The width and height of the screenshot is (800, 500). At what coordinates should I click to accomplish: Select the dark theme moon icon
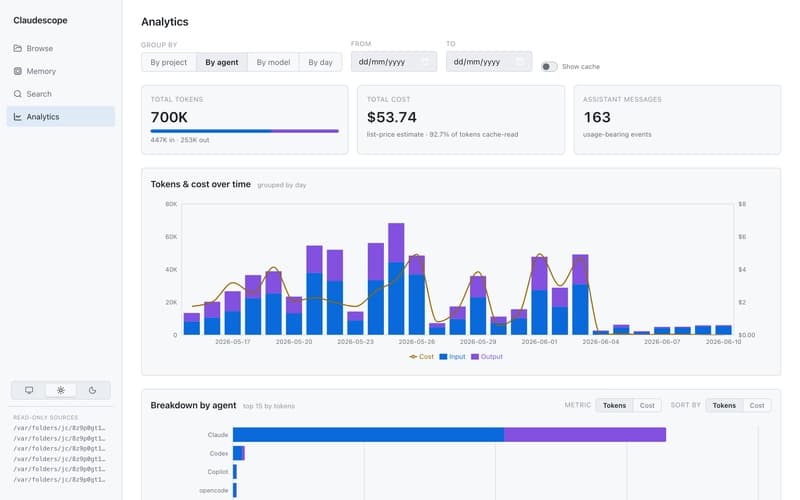pyautogui.click(x=92, y=390)
